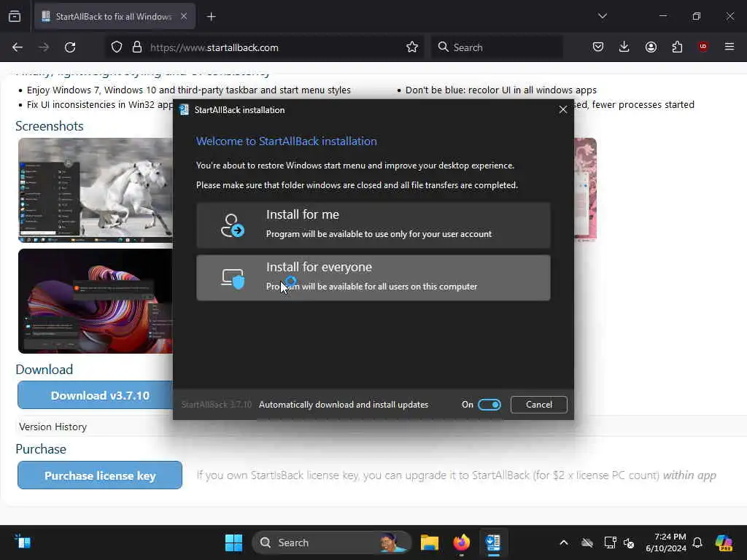Viewport: 747px width, 560px height.
Task: Click Purchase license key button
Action: click(x=99, y=475)
